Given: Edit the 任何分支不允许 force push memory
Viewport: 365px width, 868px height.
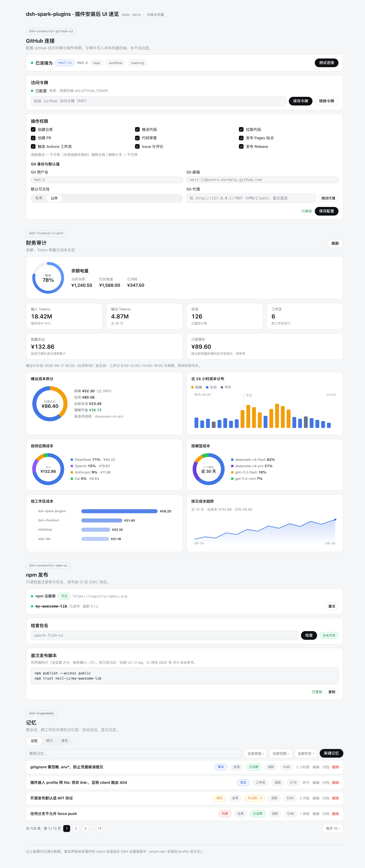Looking at the screenshot, I should pyautogui.click(x=316, y=814).
